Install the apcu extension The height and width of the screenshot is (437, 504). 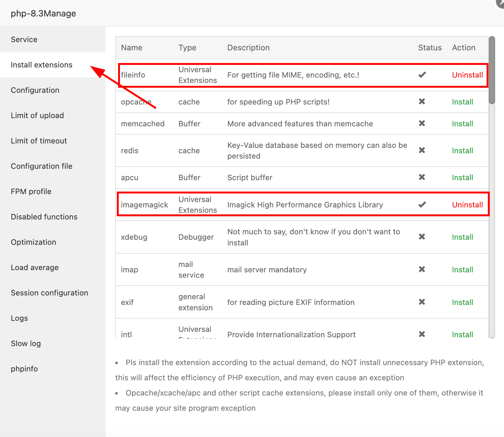tap(462, 178)
